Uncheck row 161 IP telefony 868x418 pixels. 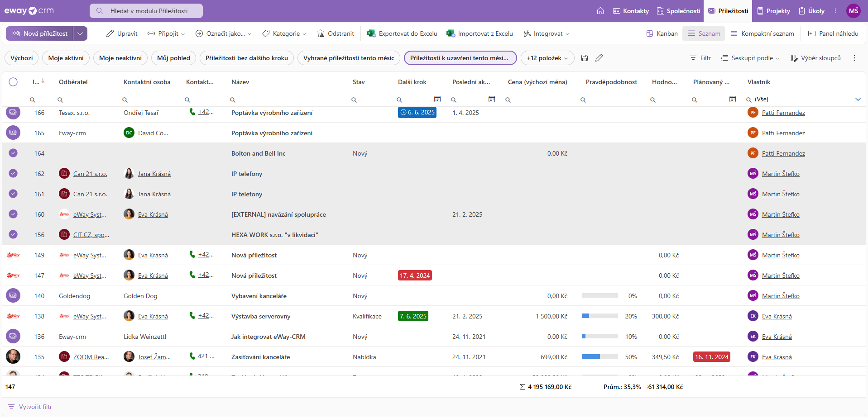click(x=13, y=194)
